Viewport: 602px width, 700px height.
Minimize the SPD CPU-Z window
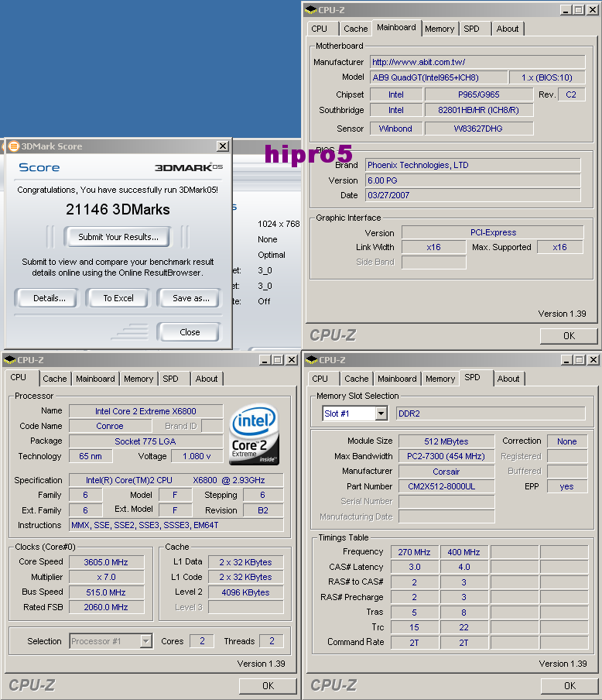tap(566, 359)
